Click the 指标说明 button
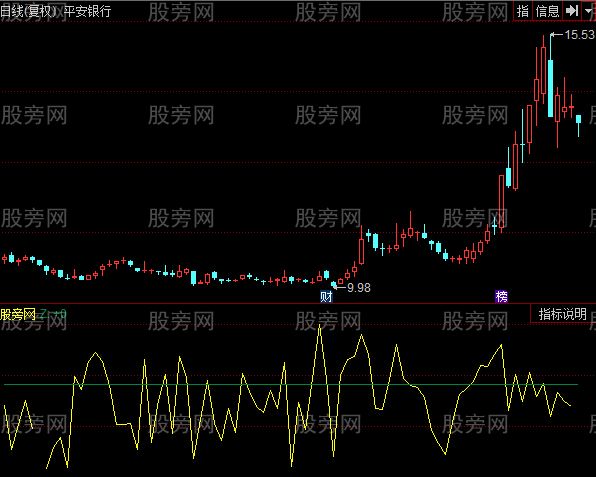 tap(563, 314)
